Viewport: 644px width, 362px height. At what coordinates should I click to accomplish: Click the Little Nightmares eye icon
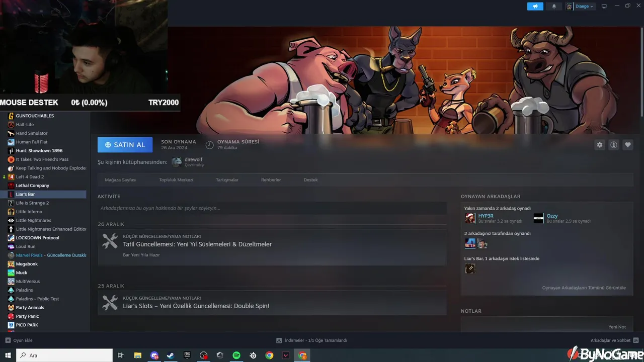[11, 220]
